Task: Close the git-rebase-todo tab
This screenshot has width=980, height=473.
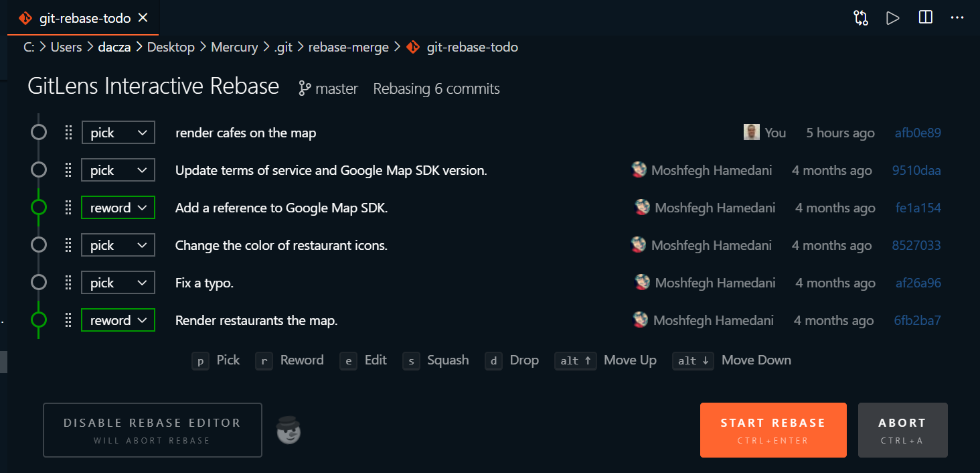Action: (143, 18)
